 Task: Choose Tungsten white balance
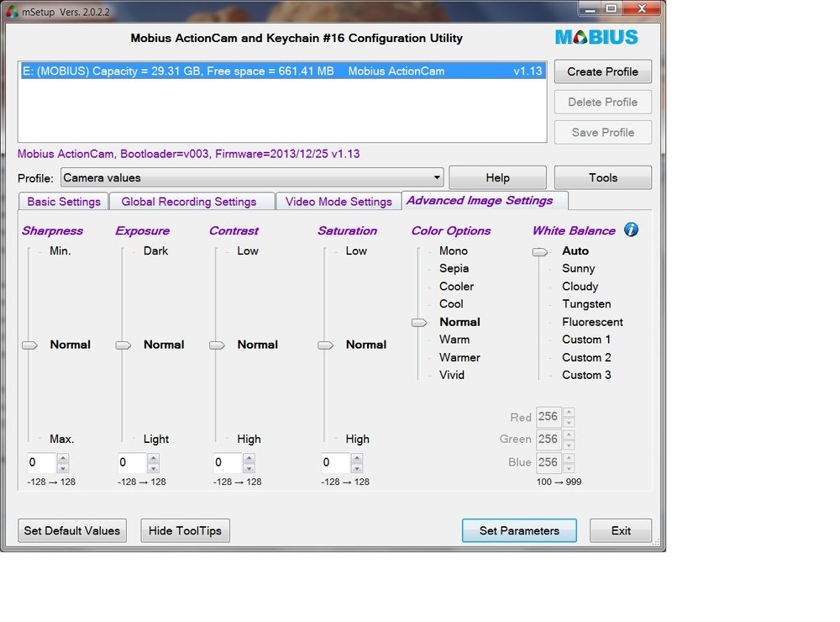586,304
